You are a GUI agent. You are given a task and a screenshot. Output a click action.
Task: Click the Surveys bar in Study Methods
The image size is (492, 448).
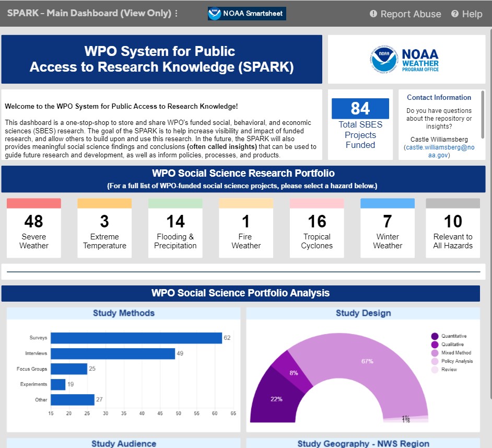click(x=136, y=338)
